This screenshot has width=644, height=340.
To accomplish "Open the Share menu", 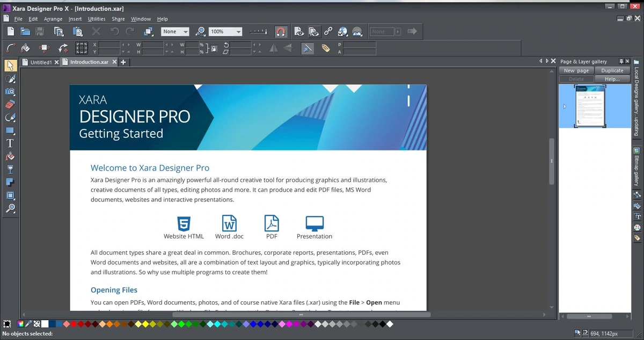I will (x=118, y=19).
